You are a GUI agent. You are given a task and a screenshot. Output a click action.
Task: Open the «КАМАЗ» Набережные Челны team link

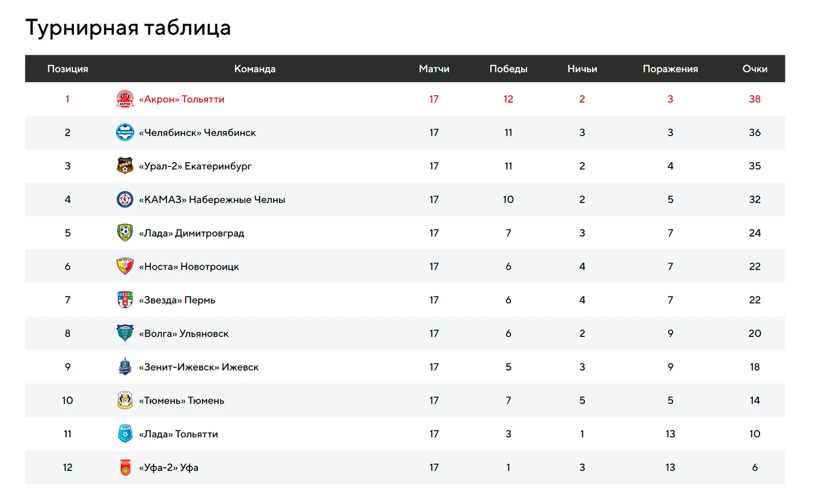pyautogui.click(x=212, y=200)
